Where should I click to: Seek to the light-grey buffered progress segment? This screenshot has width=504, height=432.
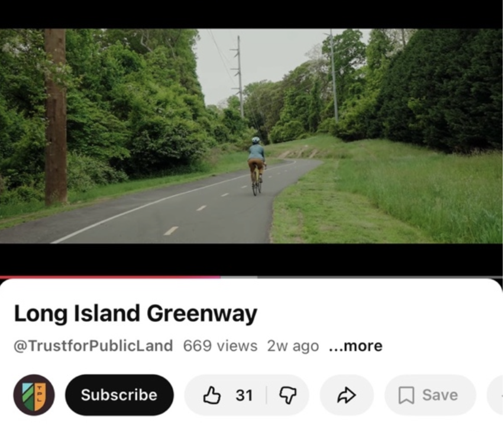(239, 276)
